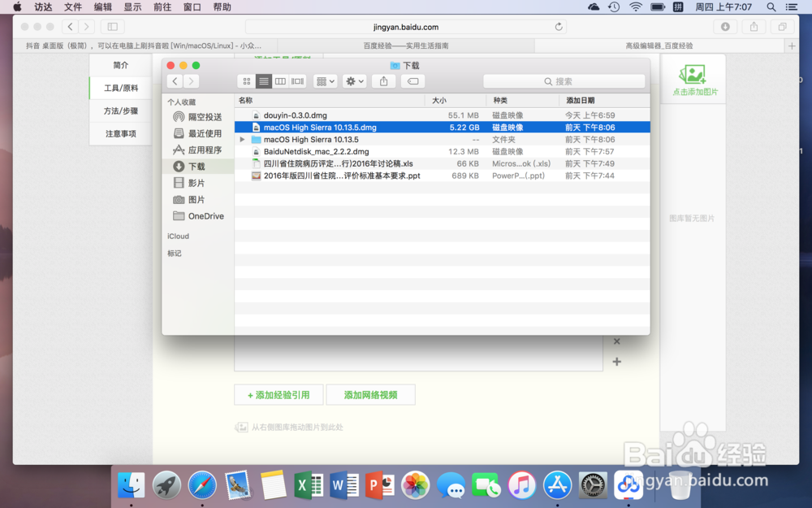Open Microsoft Excel from the Dock
Viewport: 812px width, 508px height.
(309, 485)
